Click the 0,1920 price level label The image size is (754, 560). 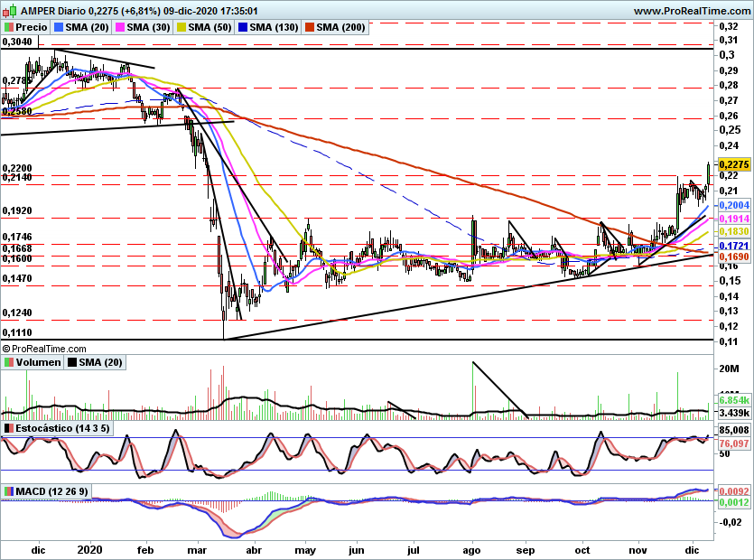17,210
